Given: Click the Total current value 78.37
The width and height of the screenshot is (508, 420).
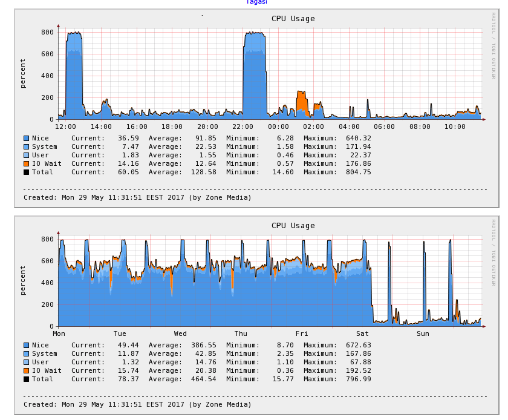Looking at the screenshot, I should click(x=128, y=379).
